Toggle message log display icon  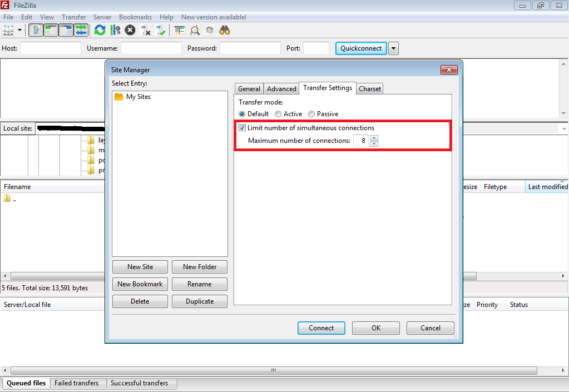pyautogui.click(x=36, y=30)
